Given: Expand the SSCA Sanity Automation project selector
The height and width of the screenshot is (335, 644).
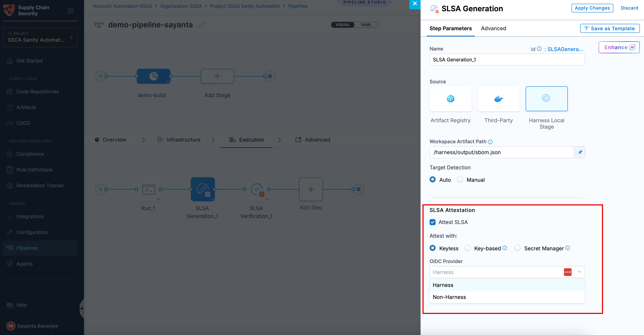Looking at the screenshot, I should click(x=40, y=37).
